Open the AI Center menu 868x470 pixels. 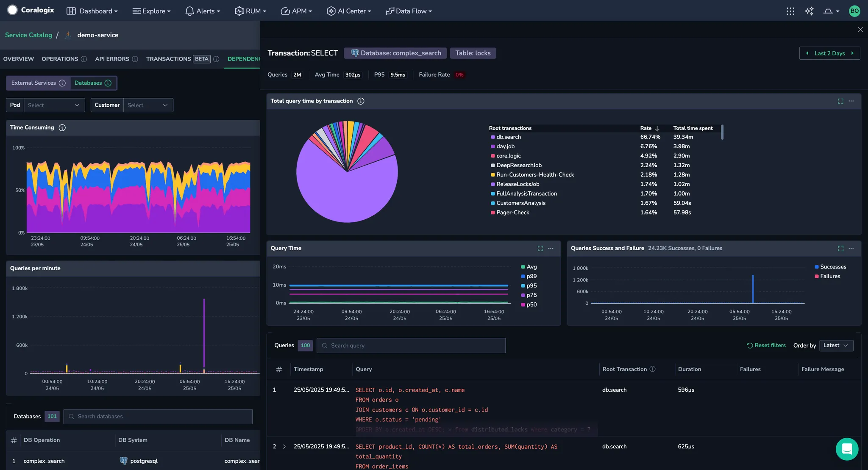coord(349,11)
